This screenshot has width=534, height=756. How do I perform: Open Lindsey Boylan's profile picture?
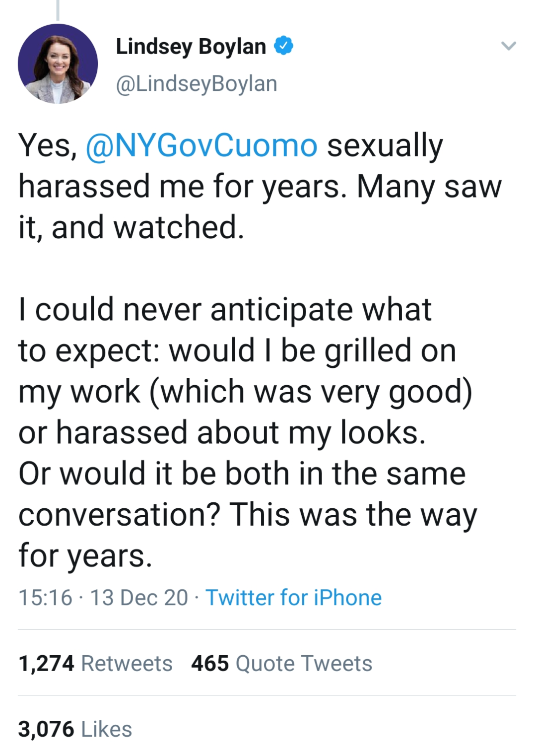(58, 64)
